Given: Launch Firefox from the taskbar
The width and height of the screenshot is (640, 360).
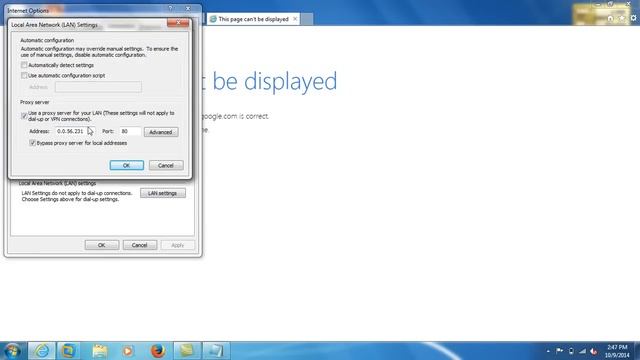Looking at the screenshot, I should click(x=158, y=351).
